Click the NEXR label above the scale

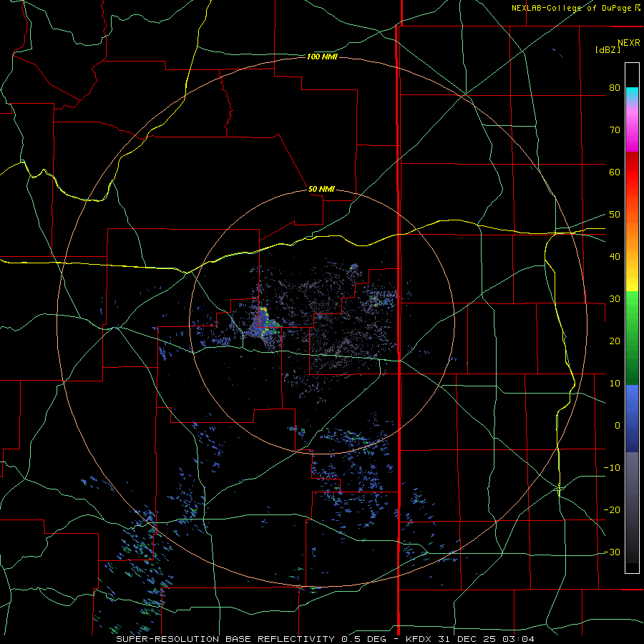click(629, 43)
